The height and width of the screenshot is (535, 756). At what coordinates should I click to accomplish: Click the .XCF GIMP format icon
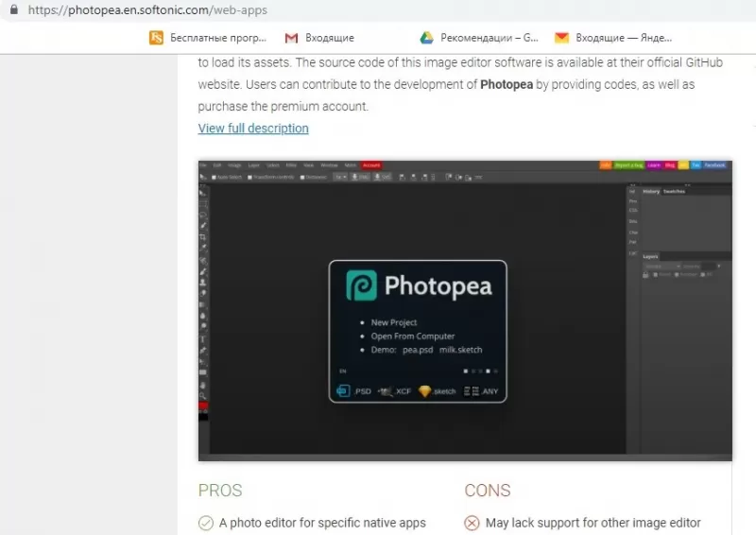385,391
